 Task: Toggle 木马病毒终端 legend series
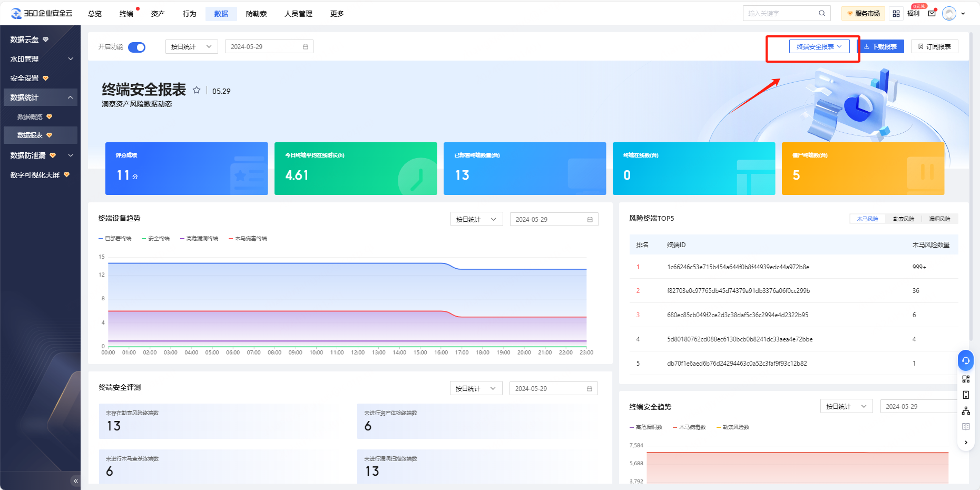(248, 239)
